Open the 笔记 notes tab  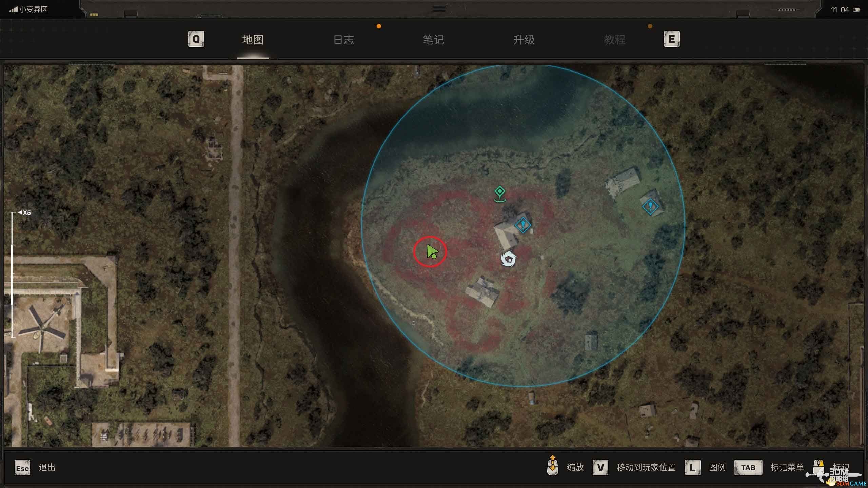pyautogui.click(x=433, y=40)
